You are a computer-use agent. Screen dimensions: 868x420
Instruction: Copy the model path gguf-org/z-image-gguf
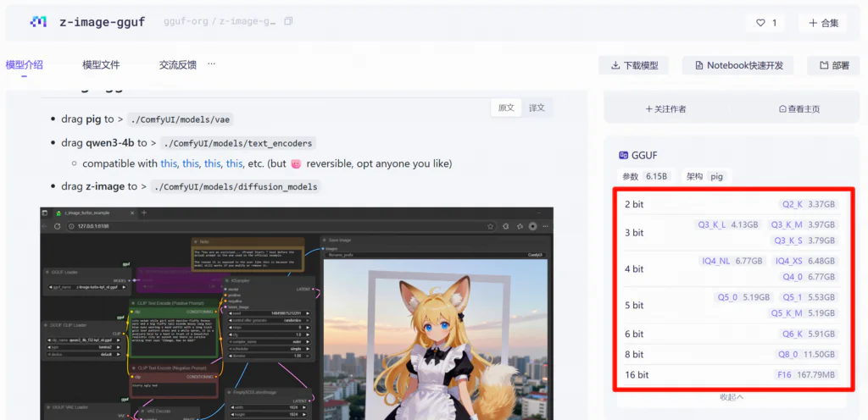(289, 22)
